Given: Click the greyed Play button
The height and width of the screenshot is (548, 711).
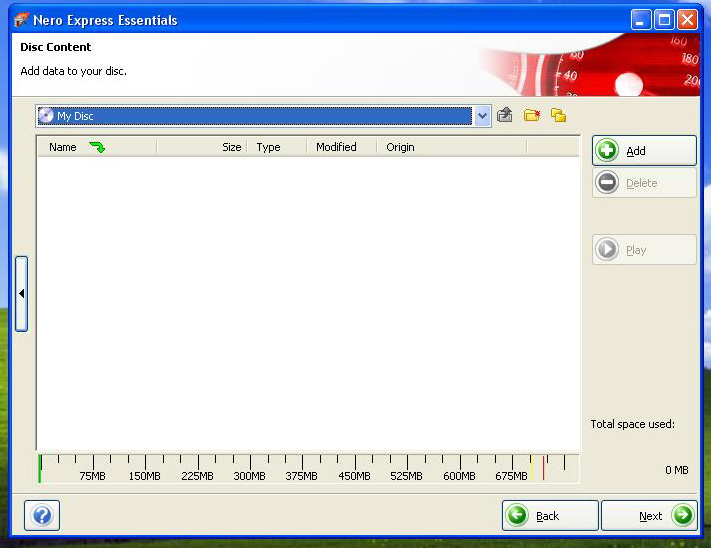Looking at the screenshot, I should (644, 249).
